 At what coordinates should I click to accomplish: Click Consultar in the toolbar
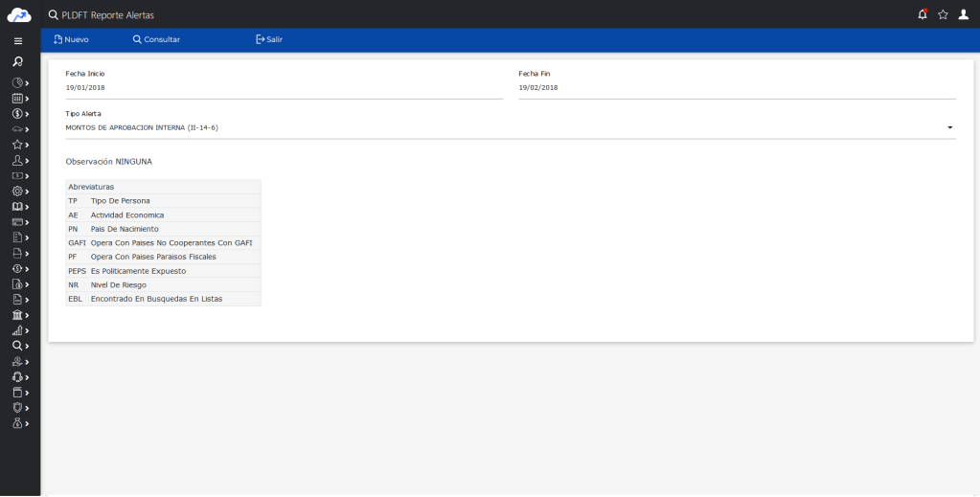coord(156,39)
